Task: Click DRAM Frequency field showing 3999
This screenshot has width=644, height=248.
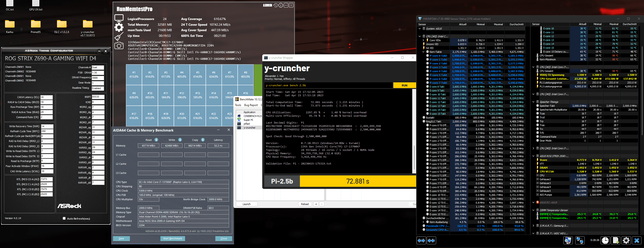Action: [x=98, y=78]
